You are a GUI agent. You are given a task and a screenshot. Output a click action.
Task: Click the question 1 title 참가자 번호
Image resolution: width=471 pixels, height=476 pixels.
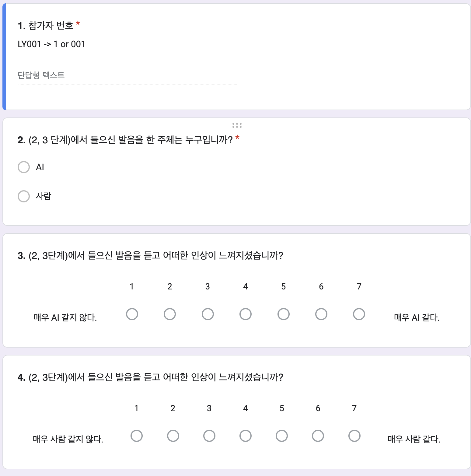[x=51, y=26]
